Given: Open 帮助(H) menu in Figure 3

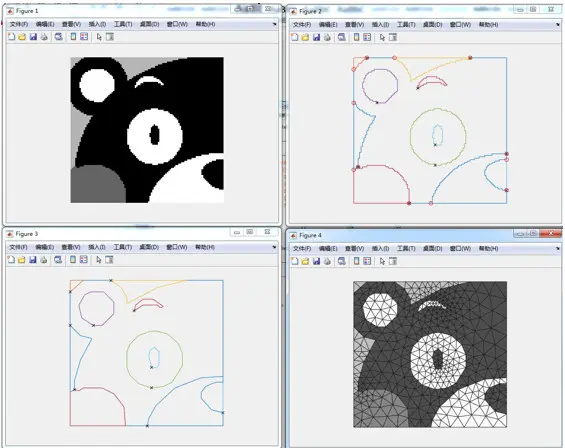Looking at the screenshot, I should tap(205, 247).
